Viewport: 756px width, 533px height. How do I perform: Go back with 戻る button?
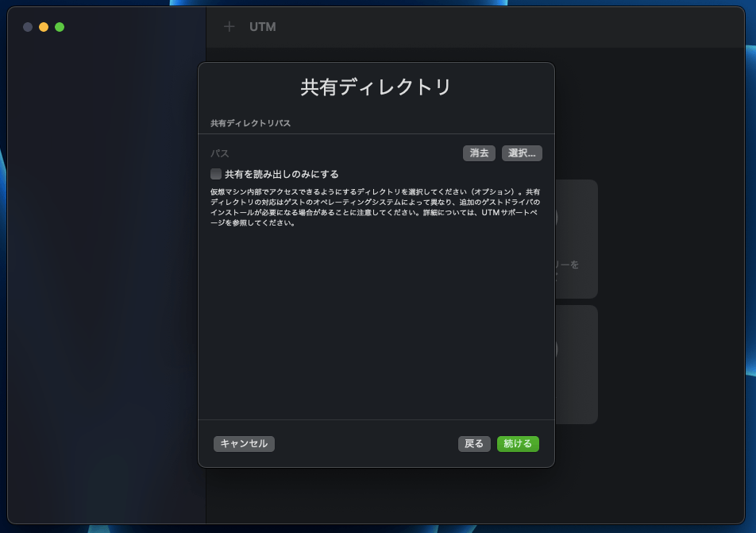coord(474,444)
